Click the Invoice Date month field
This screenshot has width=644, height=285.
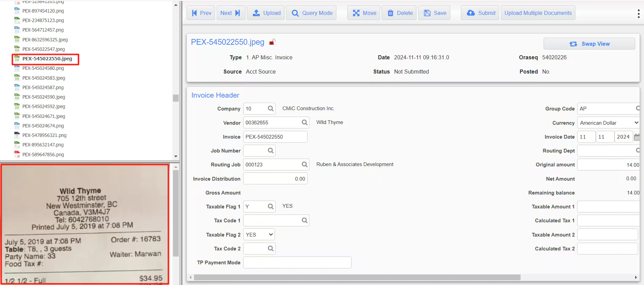[586, 137]
